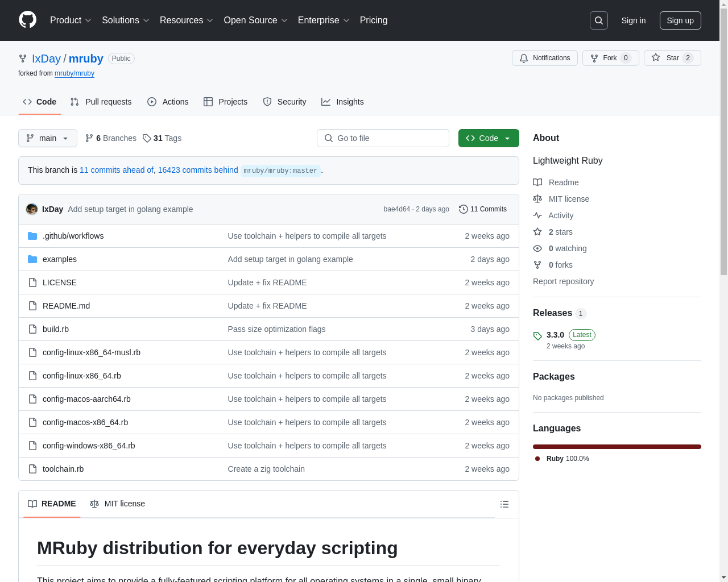
Task: Click the fork icon beside 0 forks
Action: coord(537,265)
